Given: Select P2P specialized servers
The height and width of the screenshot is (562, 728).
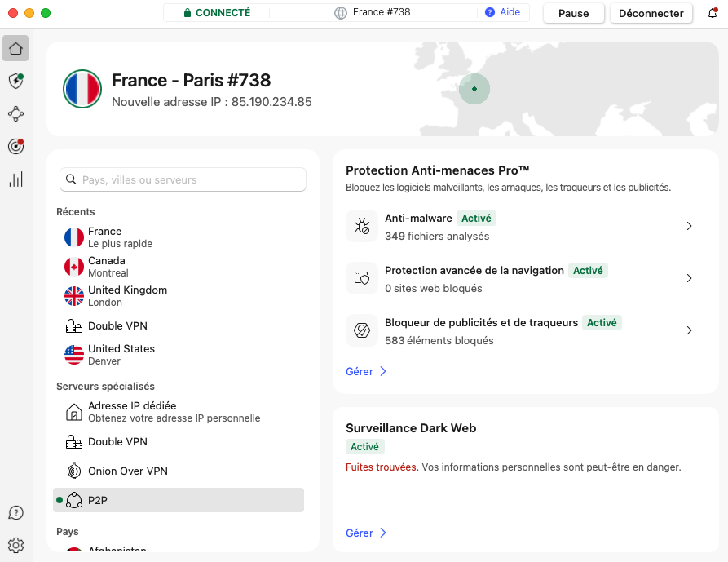Looking at the screenshot, I should point(179,500).
